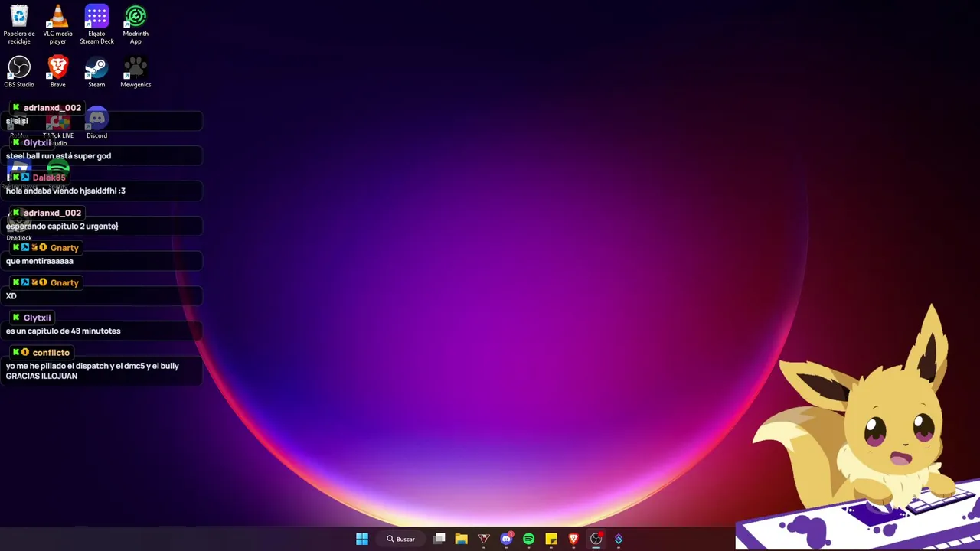Image resolution: width=980 pixels, height=551 pixels.
Task: Select the Mewgenics paw desktop icon
Action: tap(136, 72)
